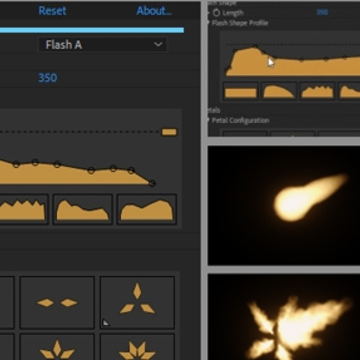Click the blue progress bar under Reset
360x360 pixels.
(x=92, y=30)
